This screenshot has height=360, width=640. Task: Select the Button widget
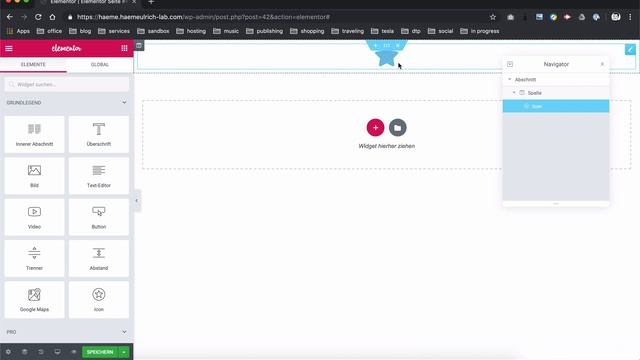click(x=99, y=217)
